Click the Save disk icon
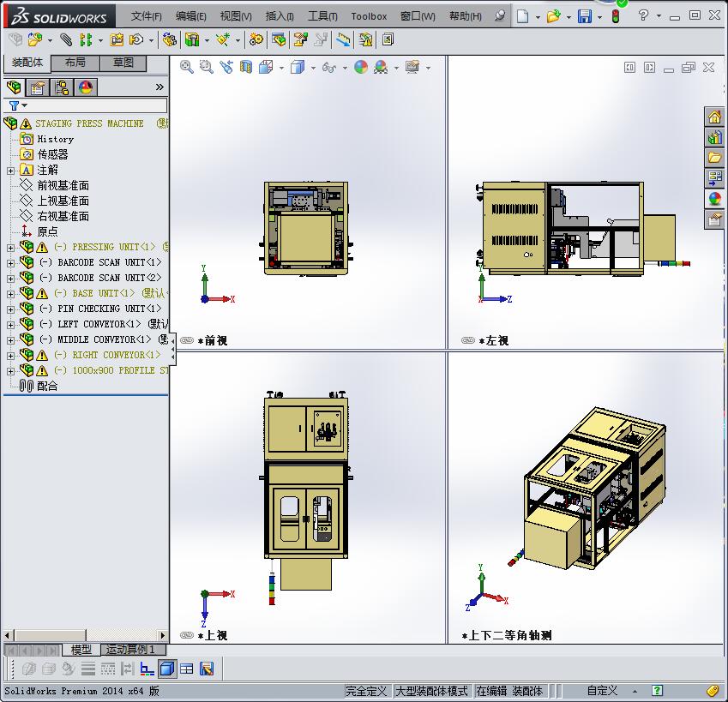728x702 pixels. coord(585,16)
